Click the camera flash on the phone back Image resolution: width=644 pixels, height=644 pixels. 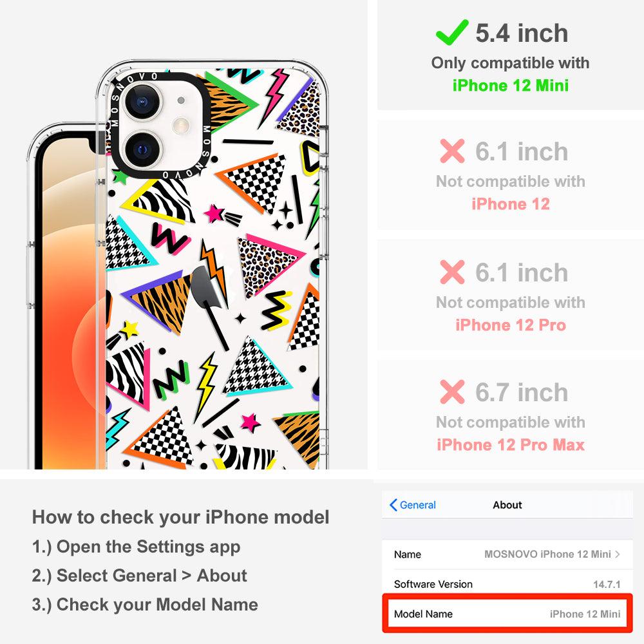click(x=181, y=126)
